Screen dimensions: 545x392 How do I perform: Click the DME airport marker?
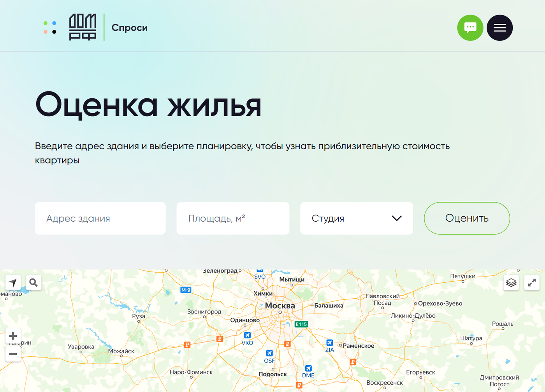tap(308, 372)
